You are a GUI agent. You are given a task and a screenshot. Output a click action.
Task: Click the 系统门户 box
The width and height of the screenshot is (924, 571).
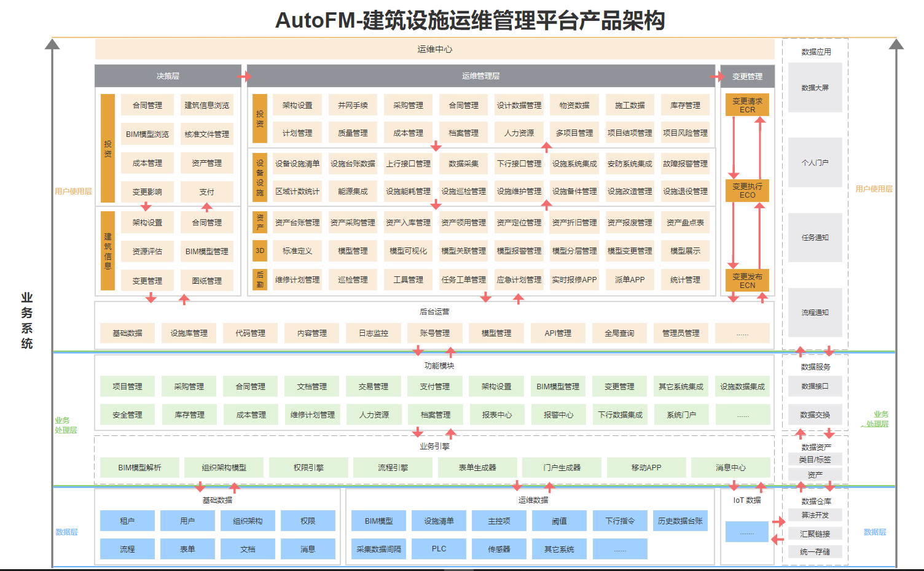[681, 414]
